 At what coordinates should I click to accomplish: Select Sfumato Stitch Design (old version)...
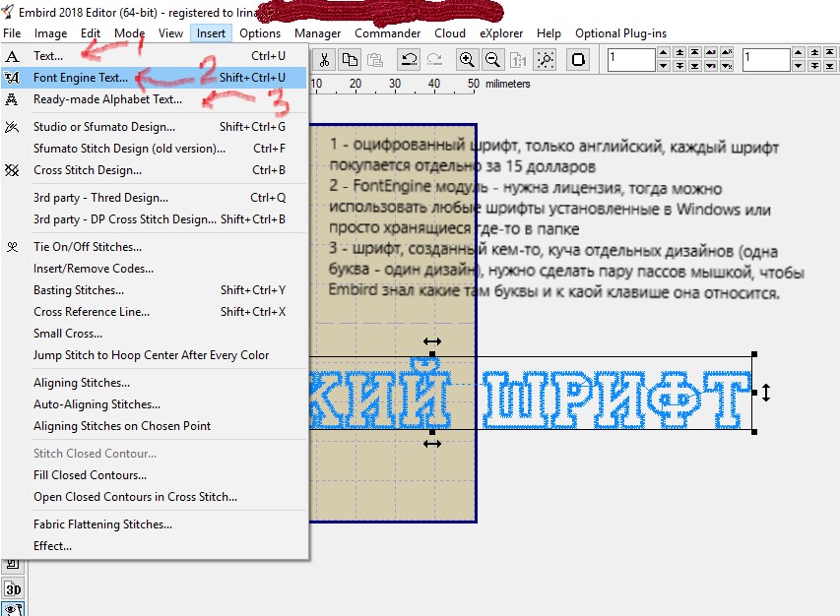point(155,149)
